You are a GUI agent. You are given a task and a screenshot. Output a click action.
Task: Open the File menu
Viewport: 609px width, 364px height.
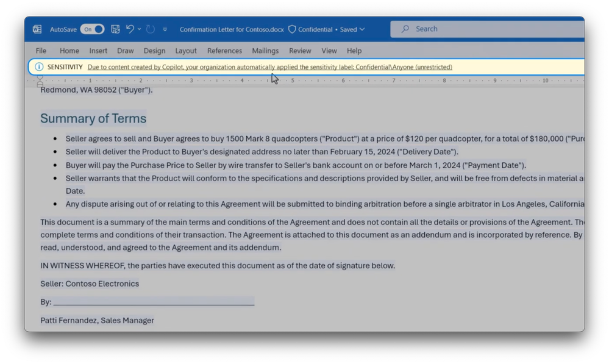41,51
